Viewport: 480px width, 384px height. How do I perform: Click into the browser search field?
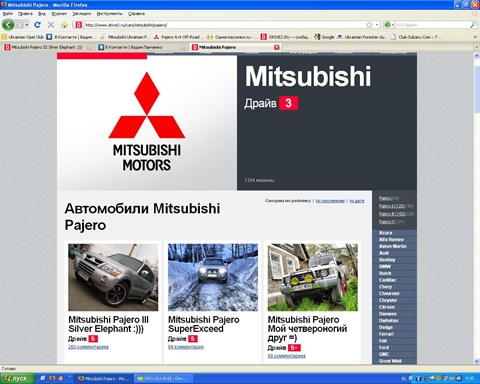click(x=432, y=25)
